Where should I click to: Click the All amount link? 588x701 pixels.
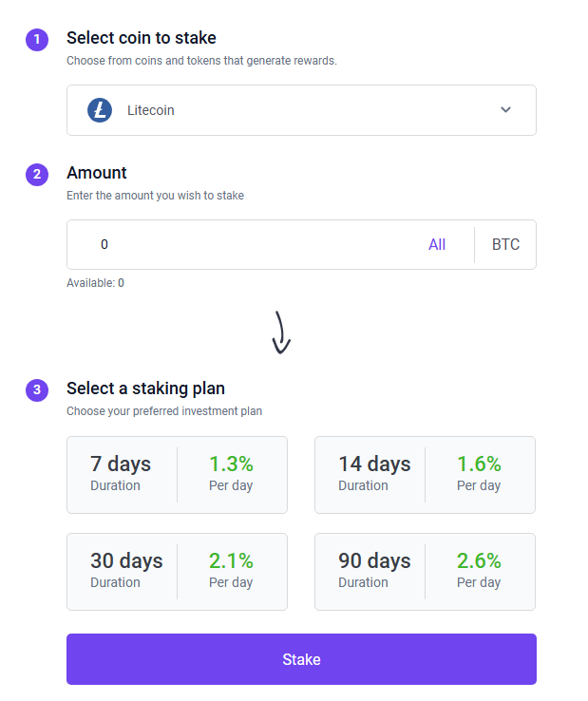coord(437,245)
